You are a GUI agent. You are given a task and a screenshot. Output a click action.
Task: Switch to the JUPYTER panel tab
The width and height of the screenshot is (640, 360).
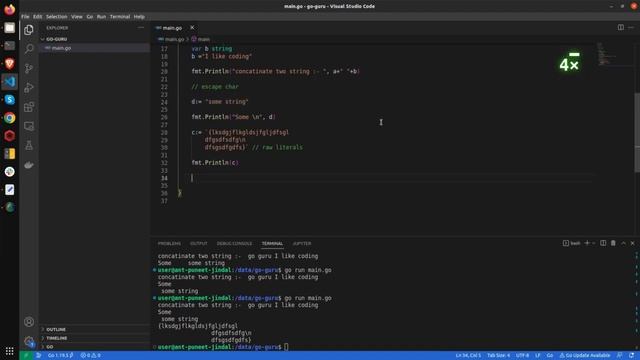(x=302, y=243)
